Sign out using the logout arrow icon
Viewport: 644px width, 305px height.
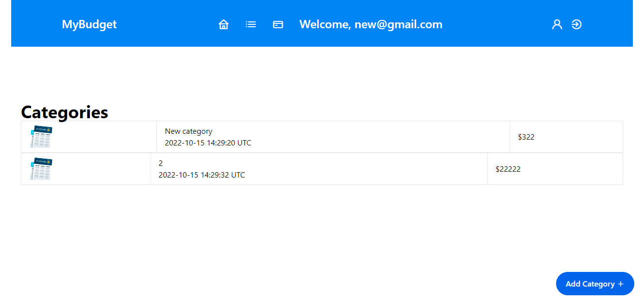[x=576, y=24]
